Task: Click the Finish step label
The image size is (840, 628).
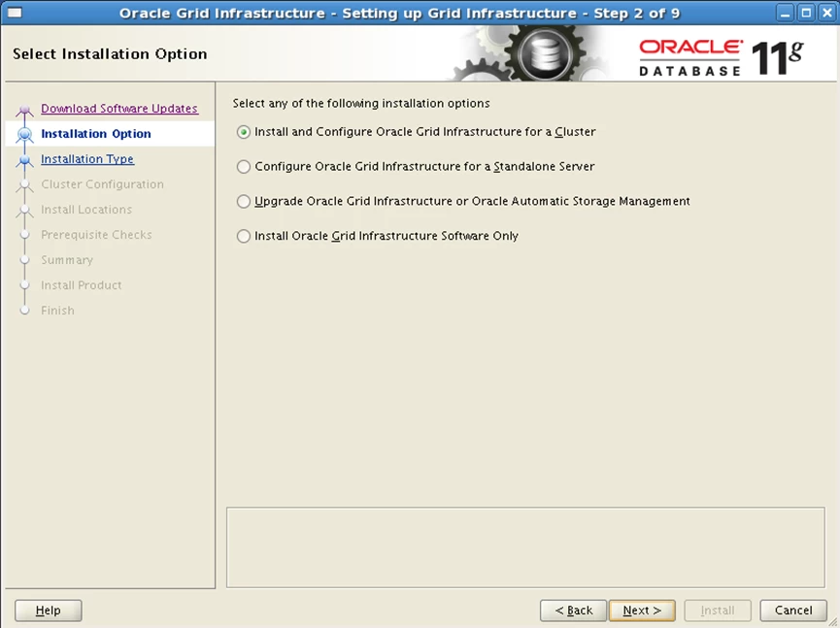Action: click(x=58, y=310)
